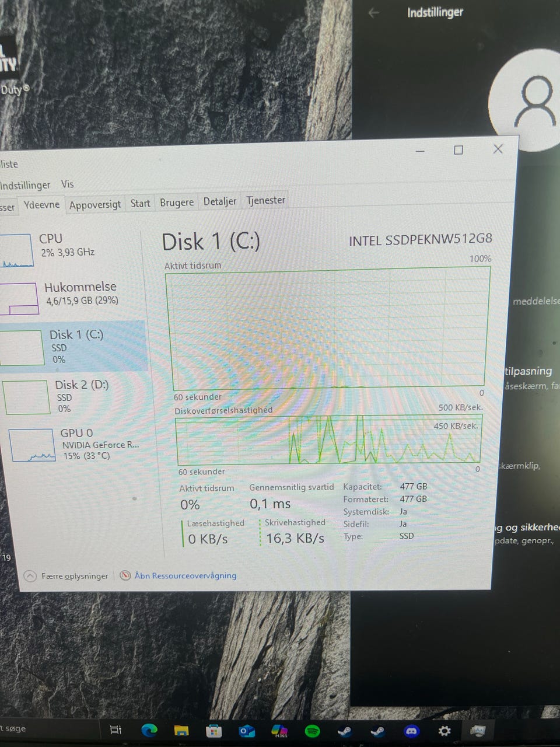Click the 0 KB/s read speed value

point(208,539)
